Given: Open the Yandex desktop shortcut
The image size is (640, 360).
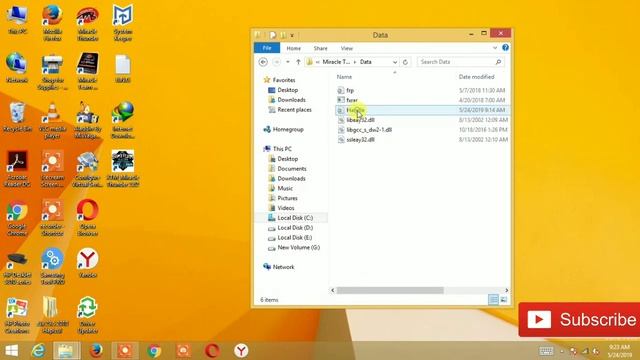Looking at the screenshot, I should [x=87, y=263].
